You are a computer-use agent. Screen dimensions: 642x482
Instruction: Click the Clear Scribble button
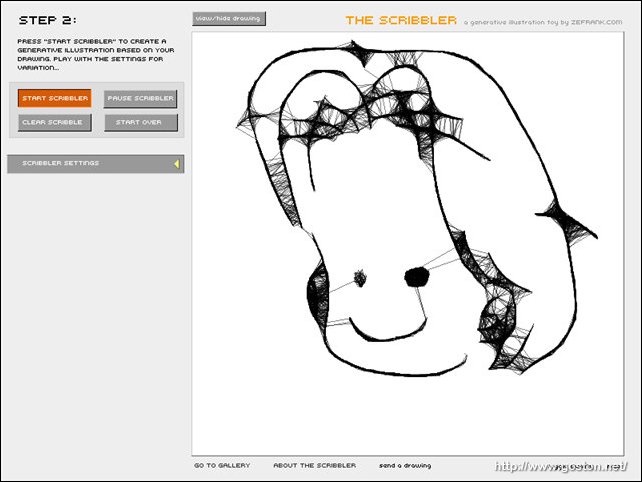pos(54,122)
